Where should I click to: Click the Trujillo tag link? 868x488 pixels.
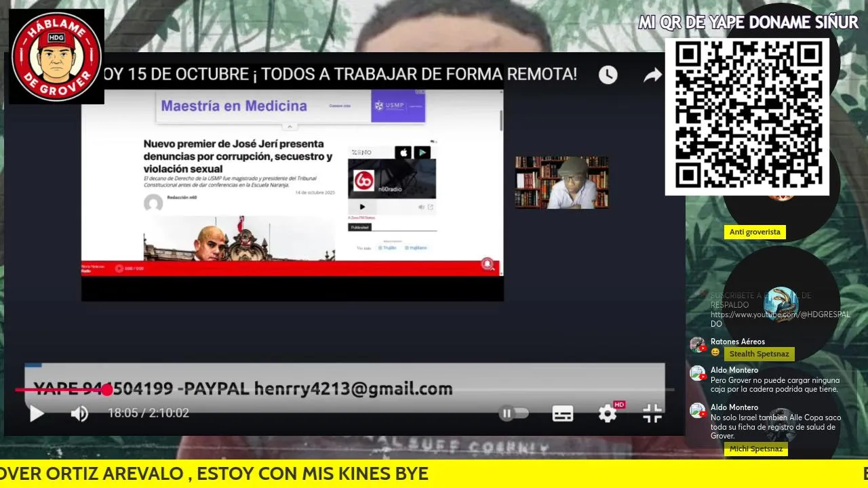pyautogui.click(x=387, y=248)
